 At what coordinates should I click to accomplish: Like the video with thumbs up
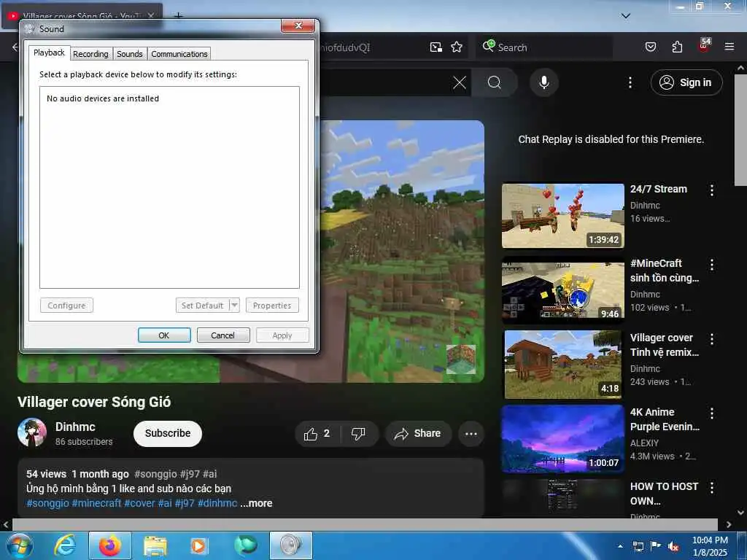coord(317,433)
